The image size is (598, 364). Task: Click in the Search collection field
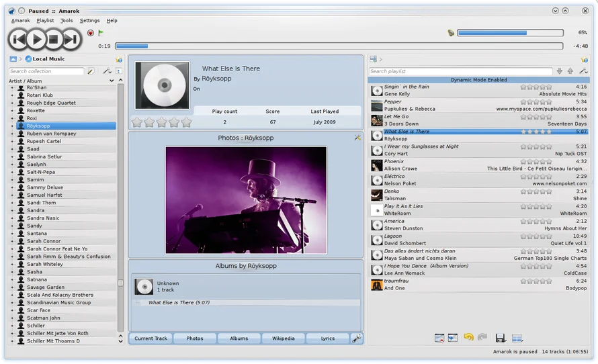pyautogui.click(x=46, y=71)
